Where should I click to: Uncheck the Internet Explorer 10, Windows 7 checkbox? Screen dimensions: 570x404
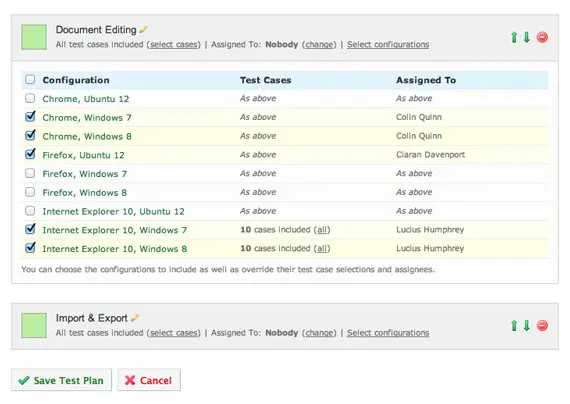coord(30,229)
